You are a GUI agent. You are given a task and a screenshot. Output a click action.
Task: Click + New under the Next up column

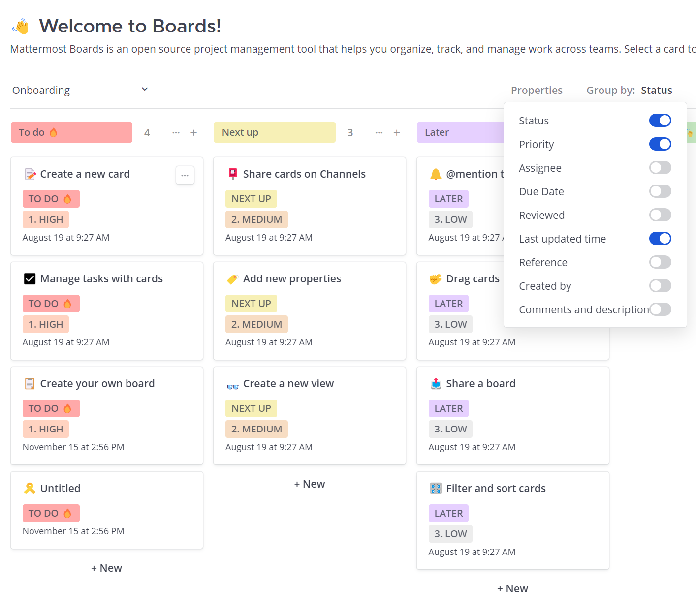(x=310, y=484)
